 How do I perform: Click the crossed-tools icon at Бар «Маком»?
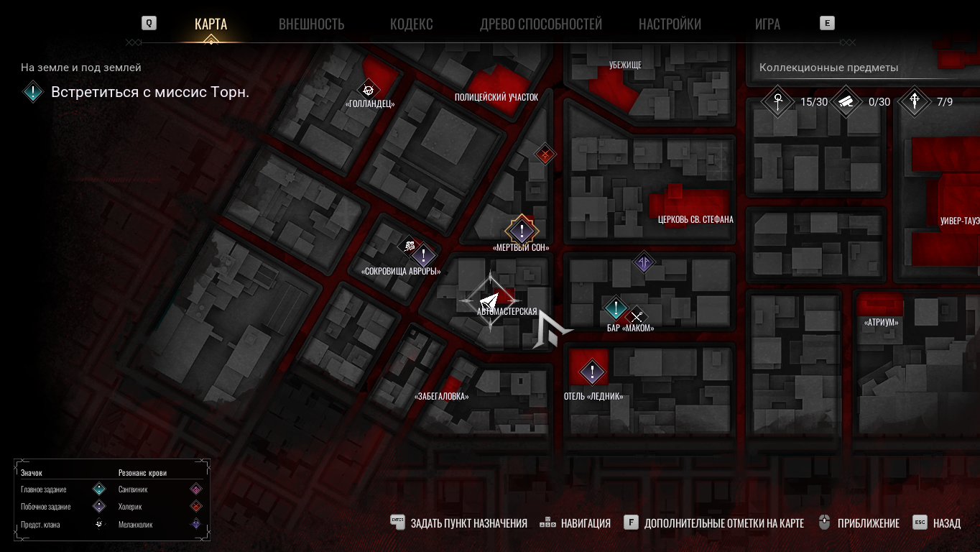pyautogui.click(x=636, y=316)
